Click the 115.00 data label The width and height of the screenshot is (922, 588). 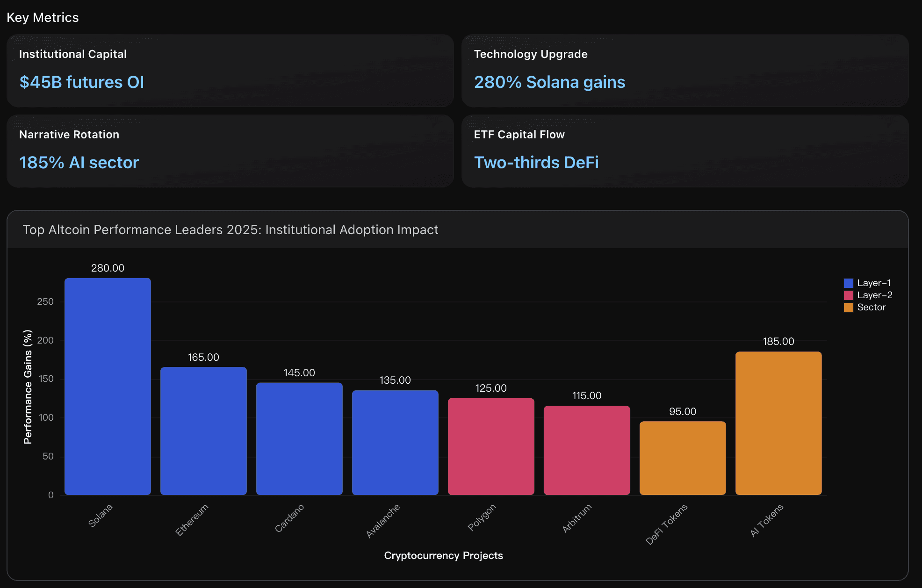587,396
